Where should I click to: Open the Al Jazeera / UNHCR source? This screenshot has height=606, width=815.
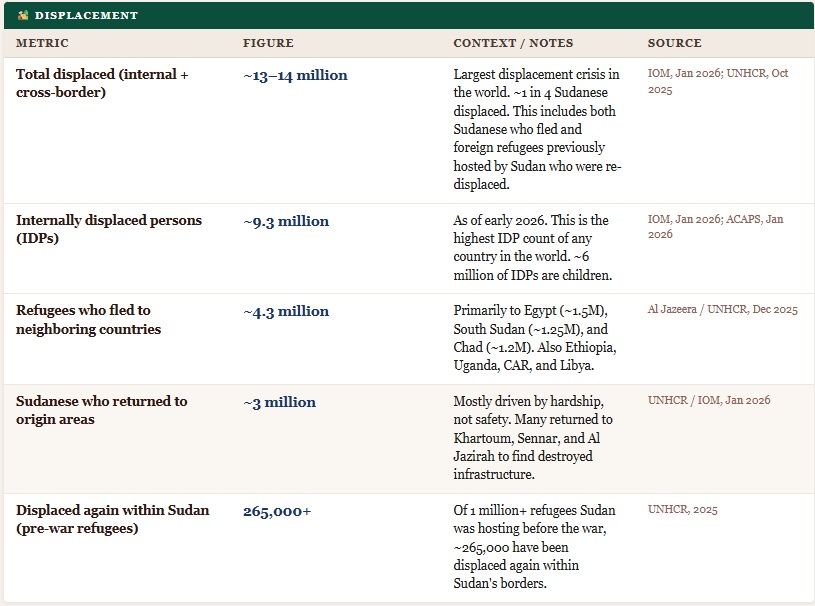[722, 310]
